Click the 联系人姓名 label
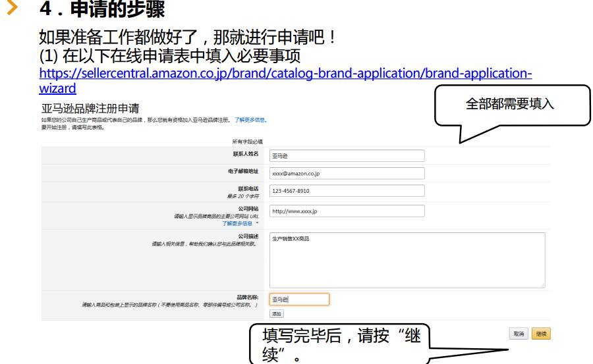Screen dimensions: 593x364 tap(246, 154)
